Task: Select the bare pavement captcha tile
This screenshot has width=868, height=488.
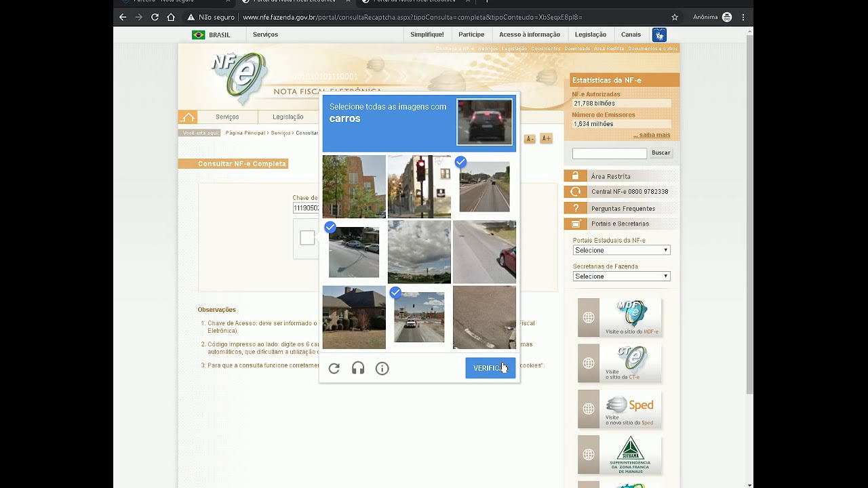Action: (484, 317)
